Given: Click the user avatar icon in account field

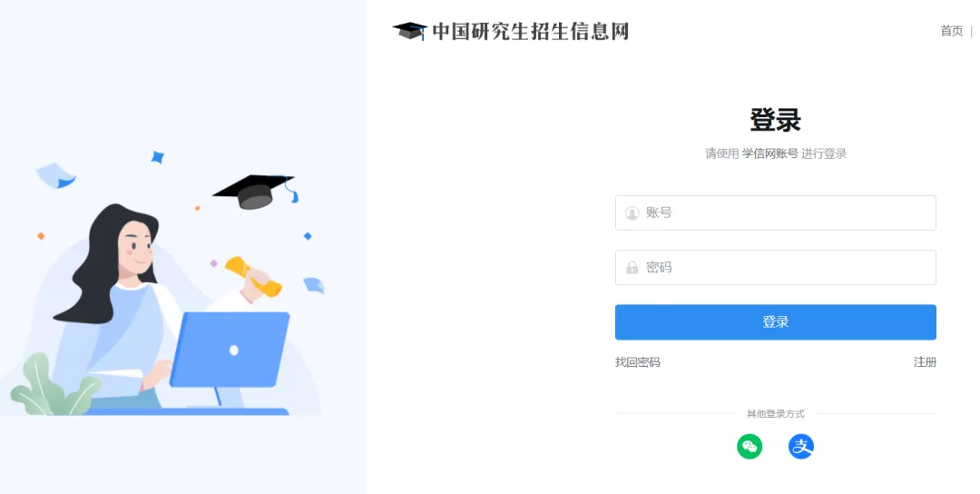Looking at the screenshot, I should point(632,213).
